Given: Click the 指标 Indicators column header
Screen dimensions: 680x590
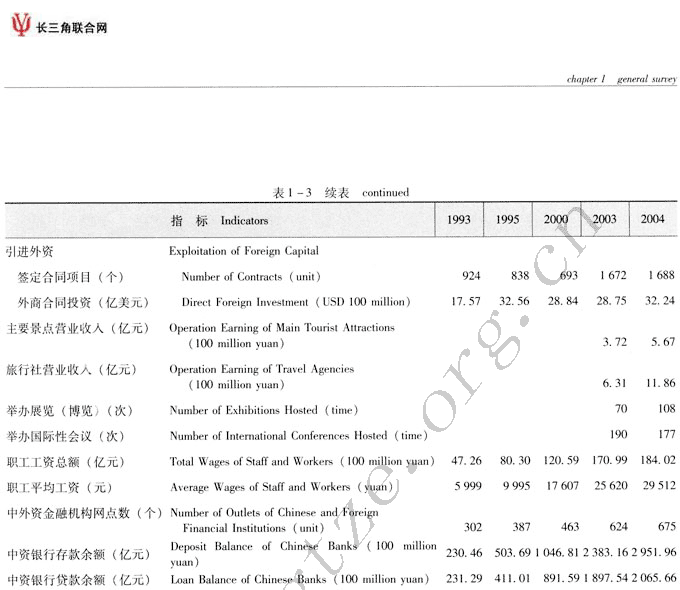Looking at the screenshot, I should pyautogui.click(x=219, y=220).
